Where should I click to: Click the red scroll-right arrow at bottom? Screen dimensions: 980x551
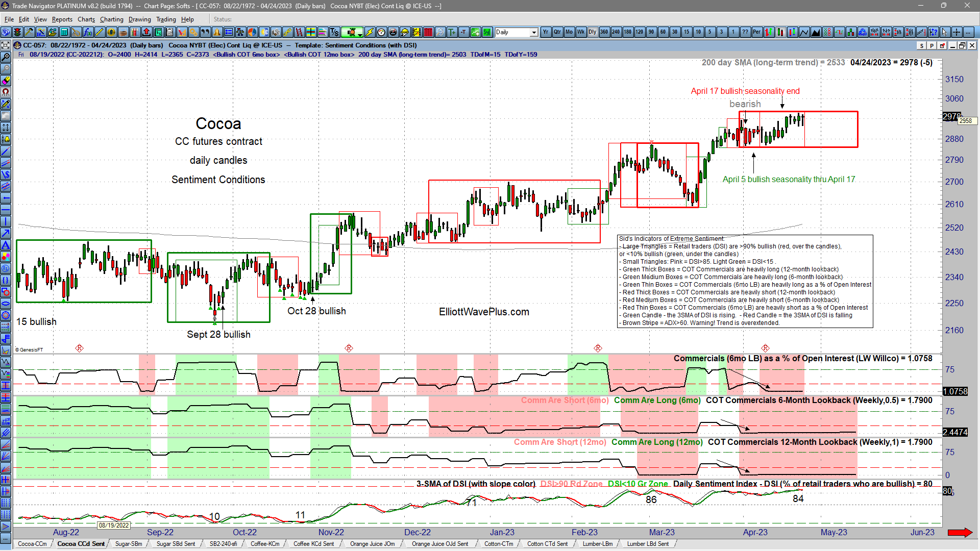(x=960, y=533)
